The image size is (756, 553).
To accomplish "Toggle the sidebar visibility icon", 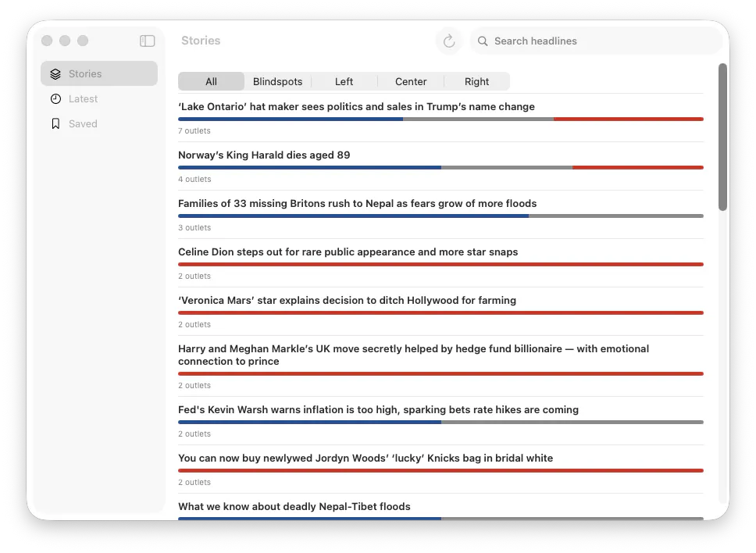I will pos(147,41).
